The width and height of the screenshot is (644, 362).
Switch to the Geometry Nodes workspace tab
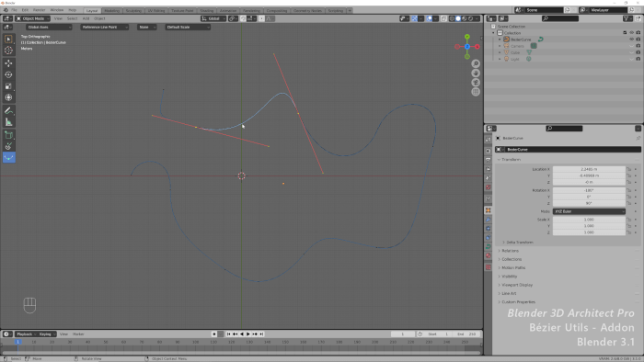click(307, 11)
